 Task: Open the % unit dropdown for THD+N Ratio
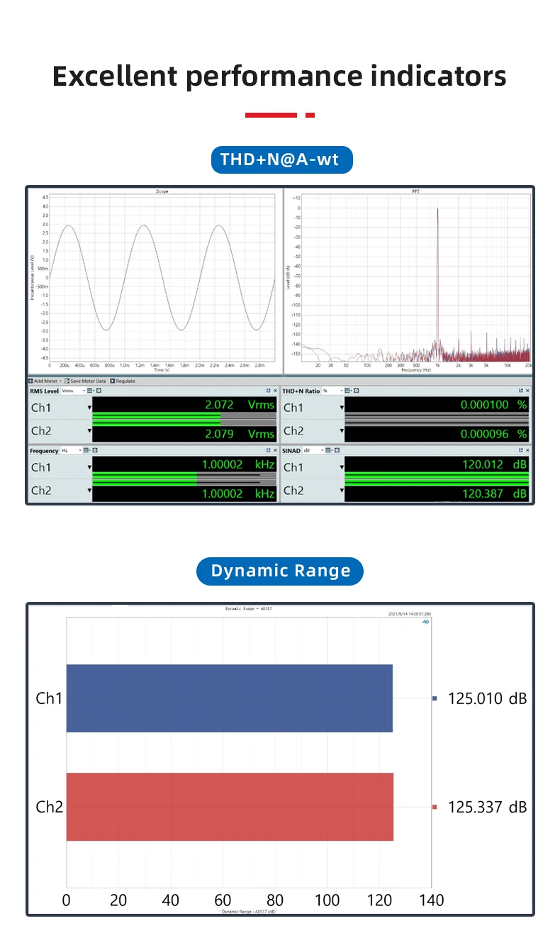coord(332,391)
